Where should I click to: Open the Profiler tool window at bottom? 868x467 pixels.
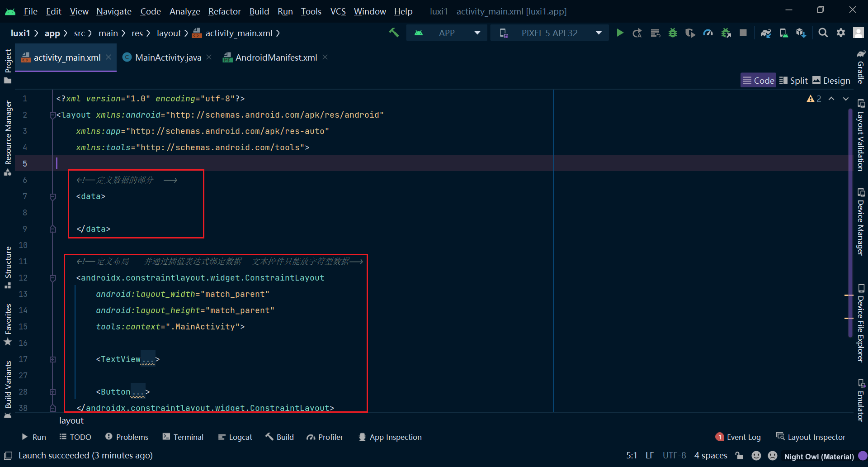click(x=325, y=437)
